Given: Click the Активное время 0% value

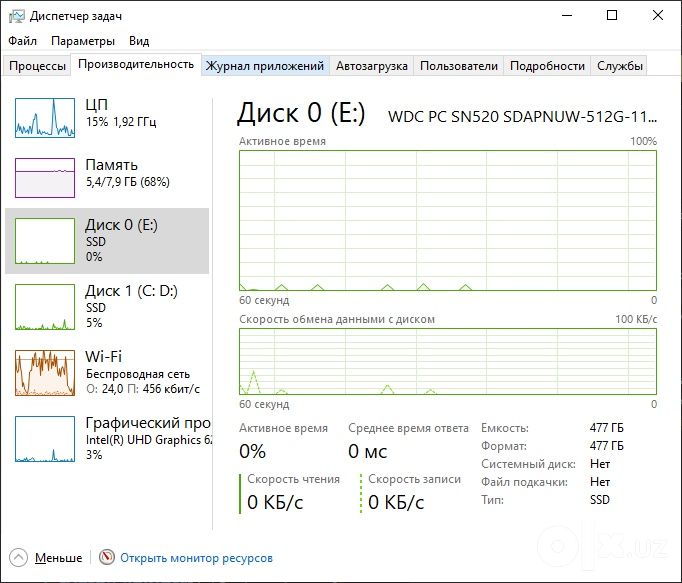Looking at the screenshot, I should (252, 452).
